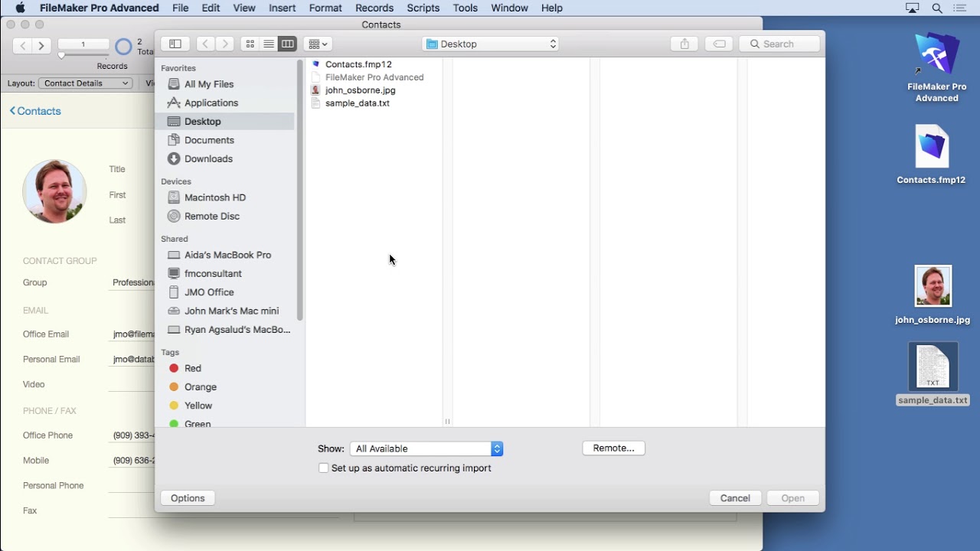Screen dimensions: 980x551
Task: Switch file dialog to icon view
Action: (250, 44)
